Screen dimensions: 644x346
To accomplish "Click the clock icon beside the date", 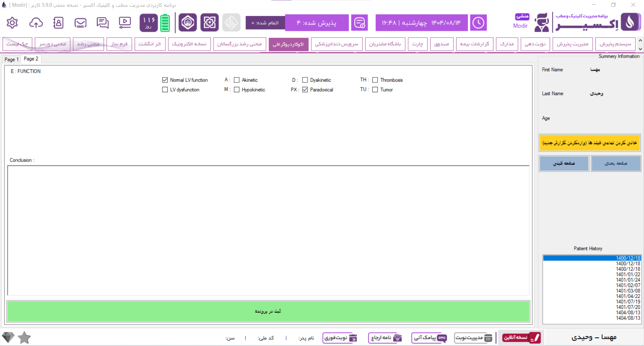I will [x=478, y=23].
